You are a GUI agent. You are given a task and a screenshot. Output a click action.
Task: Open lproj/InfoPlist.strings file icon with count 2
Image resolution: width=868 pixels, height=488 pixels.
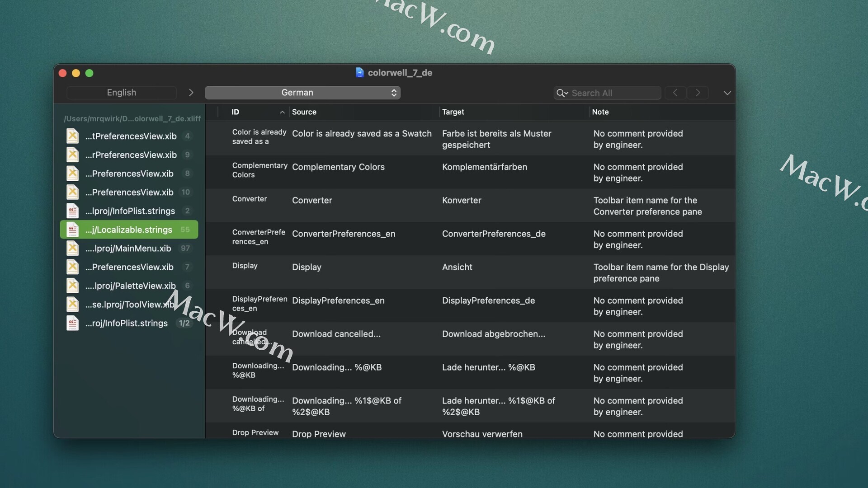click(x=73, y=211)
